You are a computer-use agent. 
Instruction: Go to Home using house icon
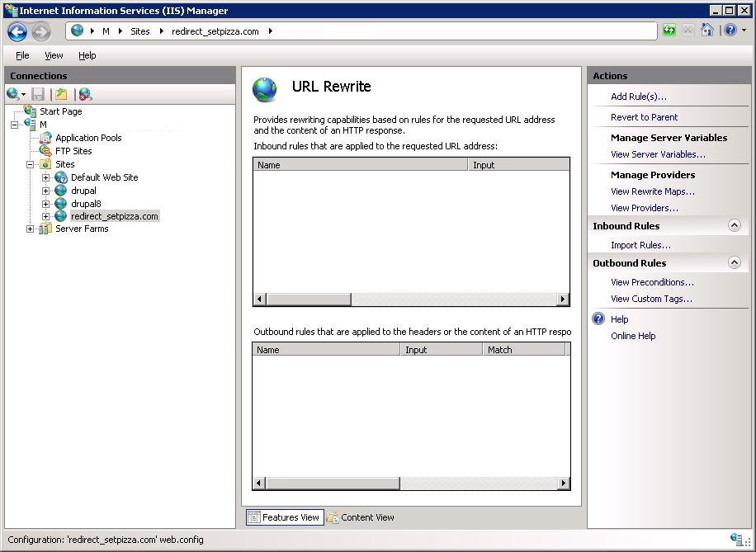click(706, 31)
